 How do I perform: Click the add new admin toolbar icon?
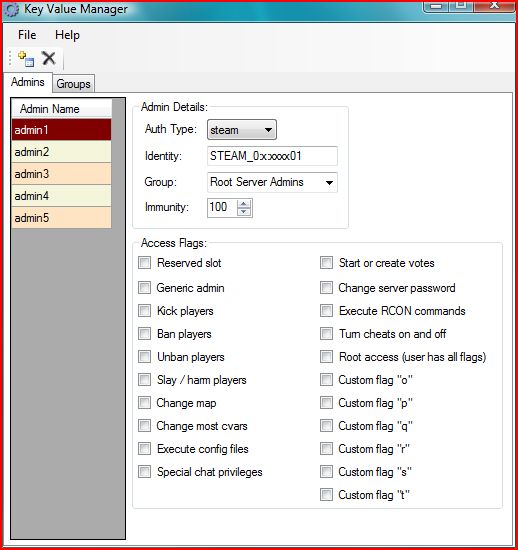click(26, 59)
